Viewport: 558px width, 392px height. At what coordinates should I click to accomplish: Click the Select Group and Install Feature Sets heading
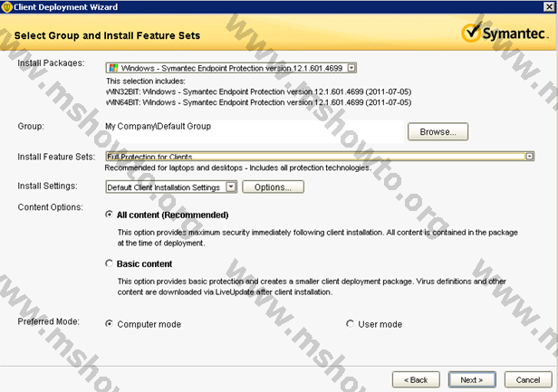click(107, 35)
